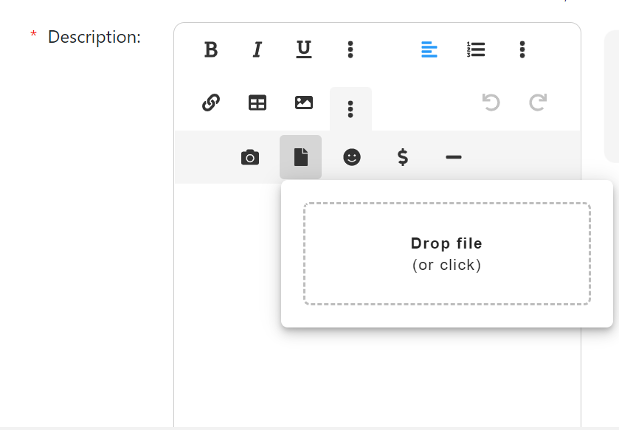Open the emoticons picker
620x430 pixels.
(352, 157)
